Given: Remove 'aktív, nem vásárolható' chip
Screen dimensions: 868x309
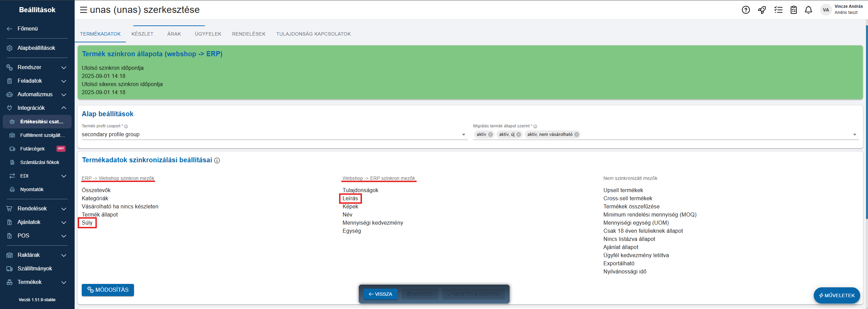Looking at the screenshot, I should pyautogui.click(x=577, y=135).
